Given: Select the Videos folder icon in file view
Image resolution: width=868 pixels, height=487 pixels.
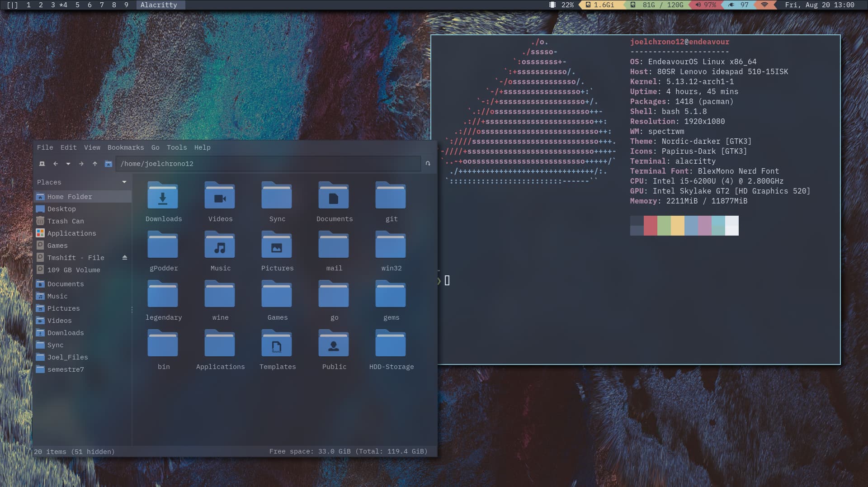Looking at the screenshot, I should click(x=220, y=195).
